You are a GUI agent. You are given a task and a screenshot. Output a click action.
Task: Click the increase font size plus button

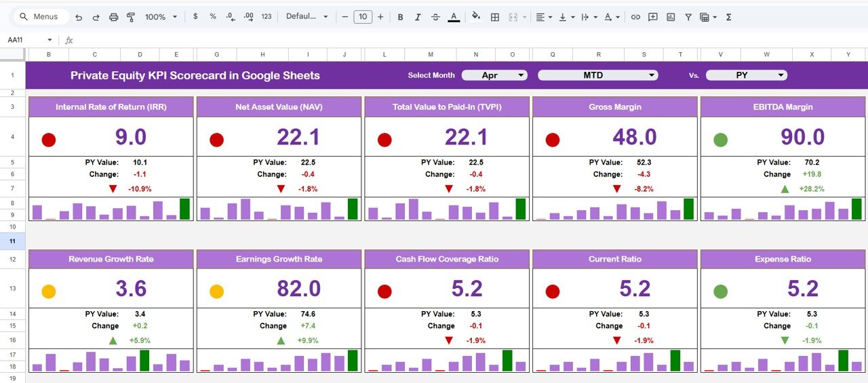380,17
